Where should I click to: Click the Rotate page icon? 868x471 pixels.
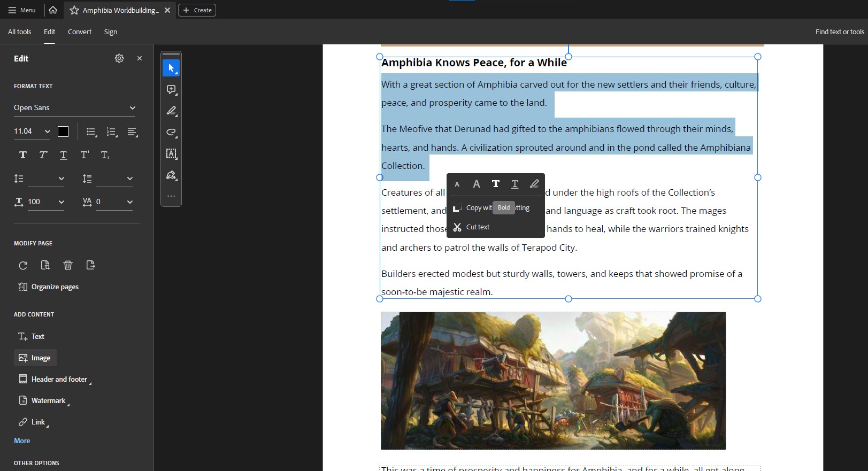click(23, 265)
